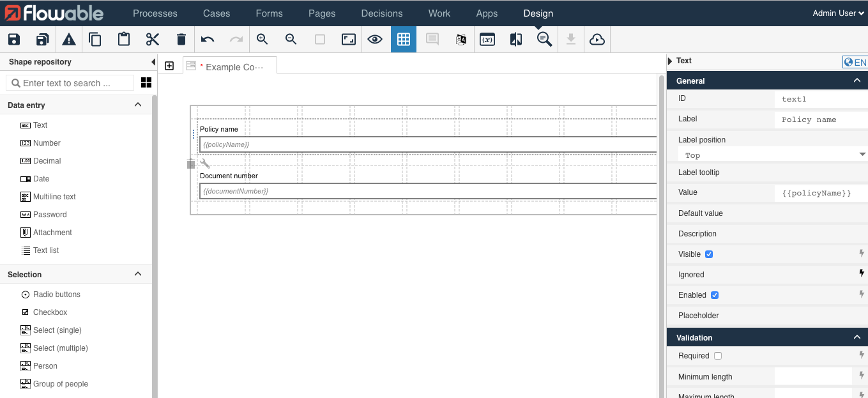Image resolution: width=868 pixels, height=398 pixels.
Task: Check the Required checkbox
Action: (x=718, y=356)
